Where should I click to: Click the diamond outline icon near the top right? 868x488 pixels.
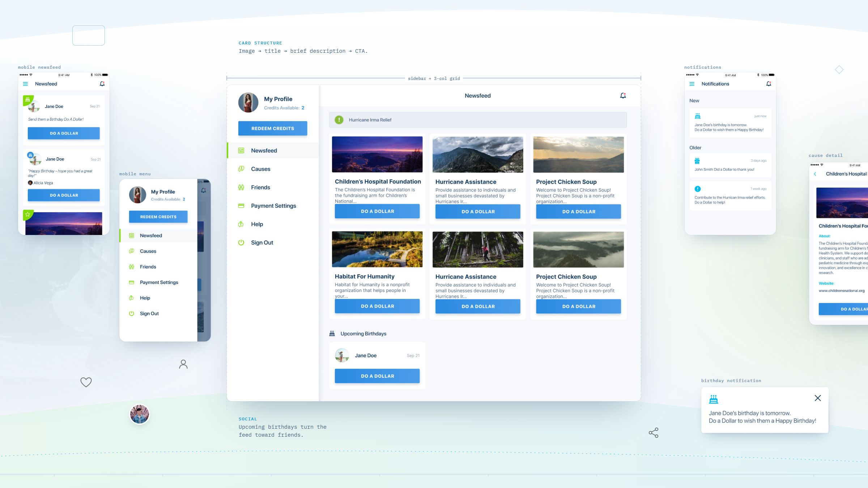(x=839, y=69)
